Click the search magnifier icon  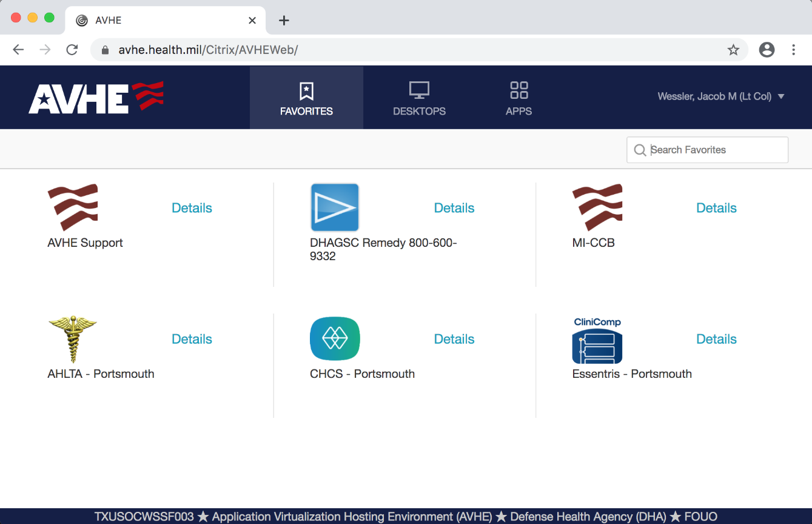click(x=639, y=150)
